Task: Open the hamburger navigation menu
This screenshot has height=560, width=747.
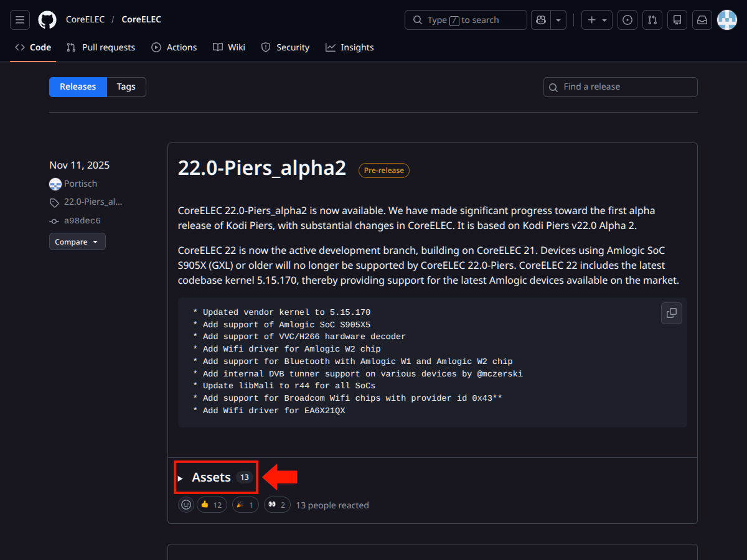Action: [20, 20]
